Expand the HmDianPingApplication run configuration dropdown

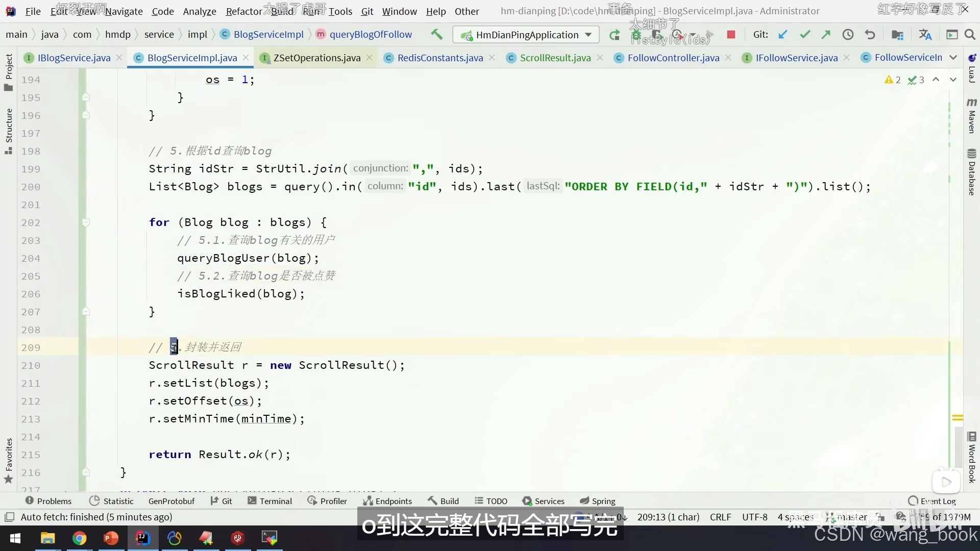(589, 35)
